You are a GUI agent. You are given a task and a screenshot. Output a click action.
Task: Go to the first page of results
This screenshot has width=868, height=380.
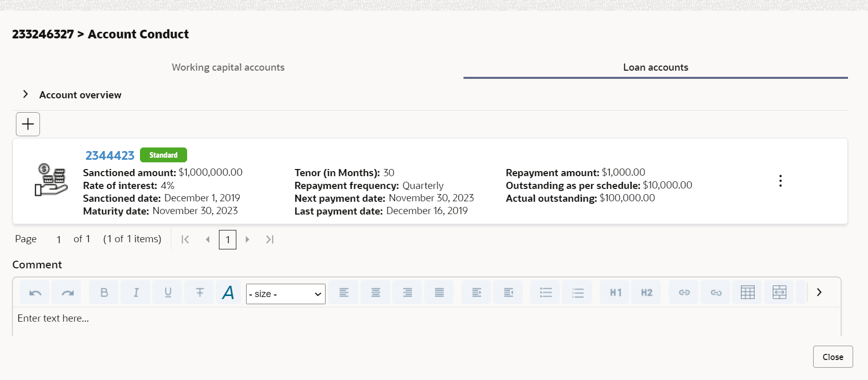pyautogui.click(x=185, y=239)
